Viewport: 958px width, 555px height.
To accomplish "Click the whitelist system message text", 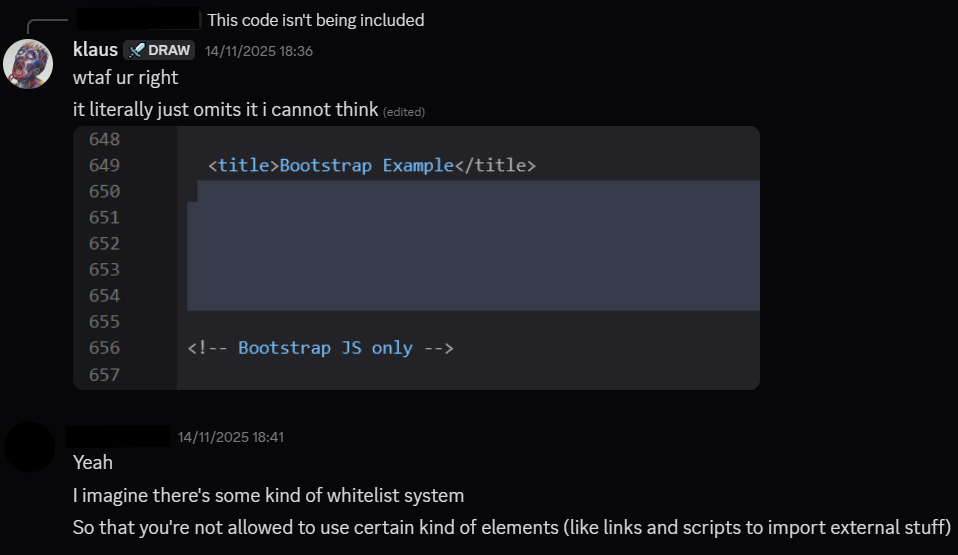I will point(269,495).
